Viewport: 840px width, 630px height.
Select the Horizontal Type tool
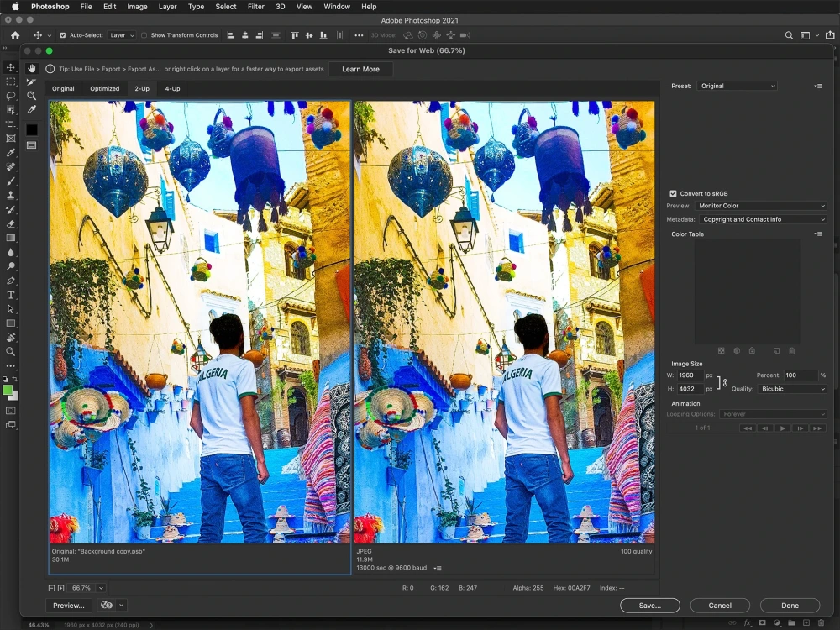click(10, 295)
